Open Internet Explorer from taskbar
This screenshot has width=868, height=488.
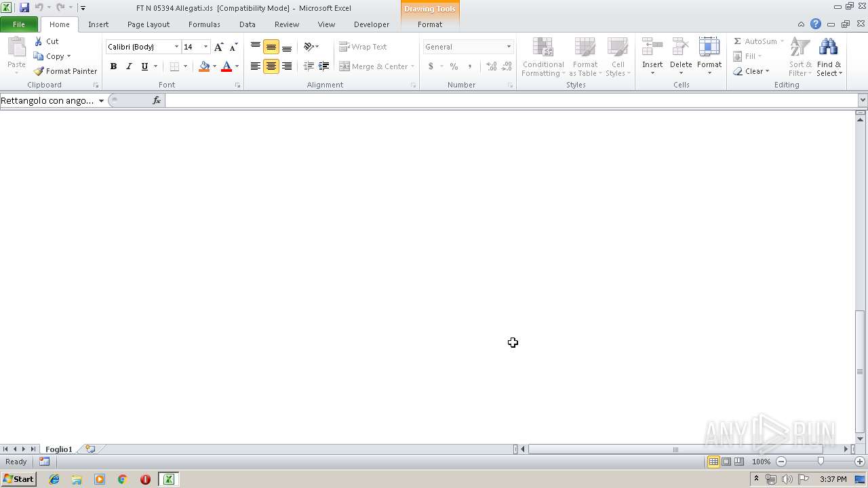point(54,479)
